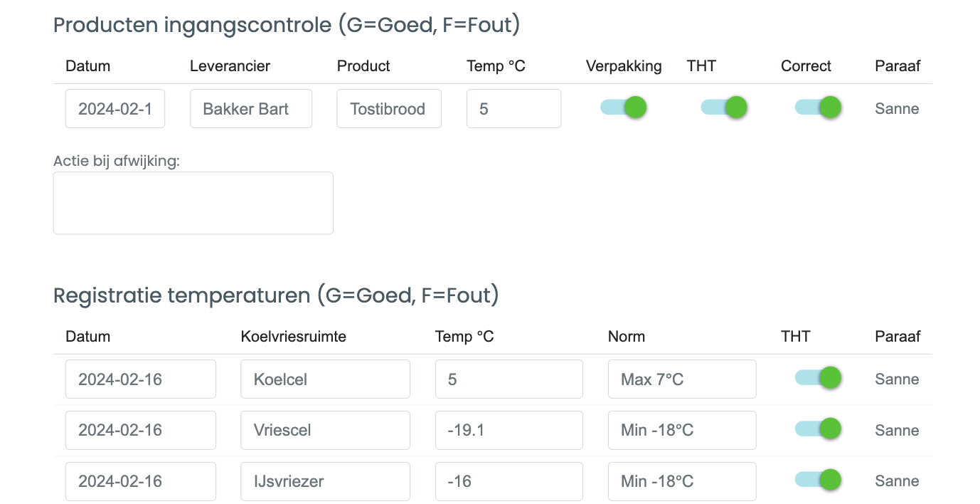Edit the -16 temperature field
The width and height of the screenshot is (980, 504).
point(509,481)
